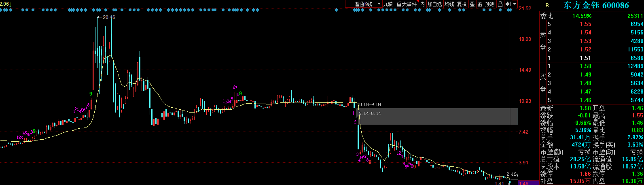Click the 总市值 value 20.25亿
The height and width of the screenshot is (185, 644).
pos(581,159)
